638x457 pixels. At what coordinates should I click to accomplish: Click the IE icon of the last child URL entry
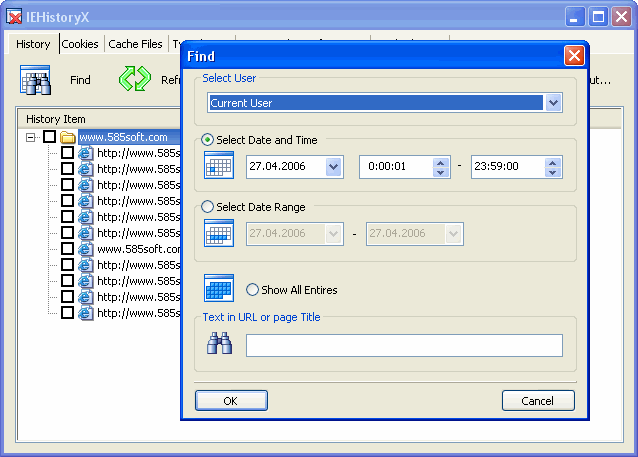(85, 313)
